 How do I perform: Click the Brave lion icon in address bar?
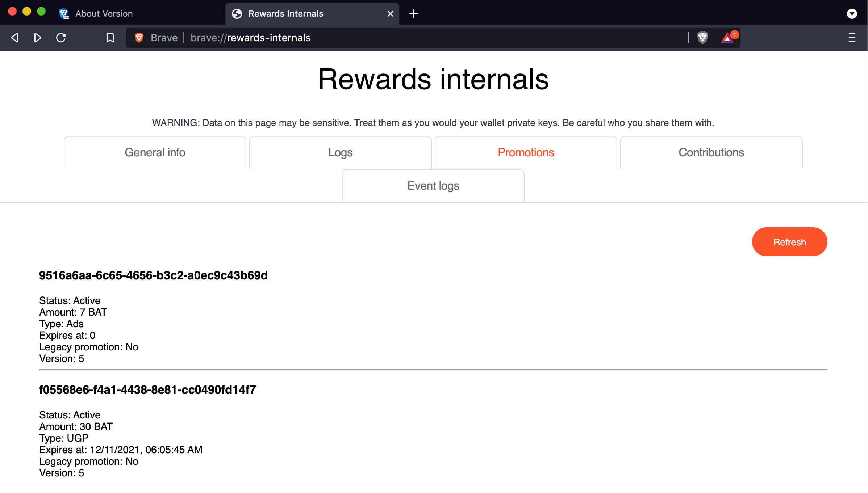(139, 38)
